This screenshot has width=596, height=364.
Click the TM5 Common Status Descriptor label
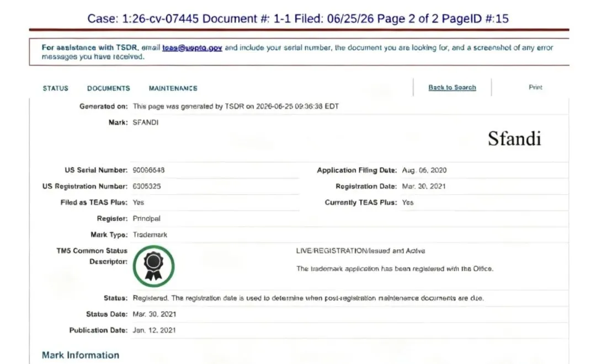pyautogui.click(x=92, y=256)
